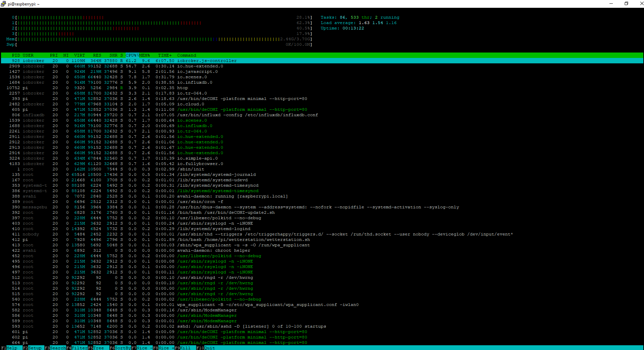Click the PID column header
The height and width of the screenshot is (350, 644).
pos(16,55)
